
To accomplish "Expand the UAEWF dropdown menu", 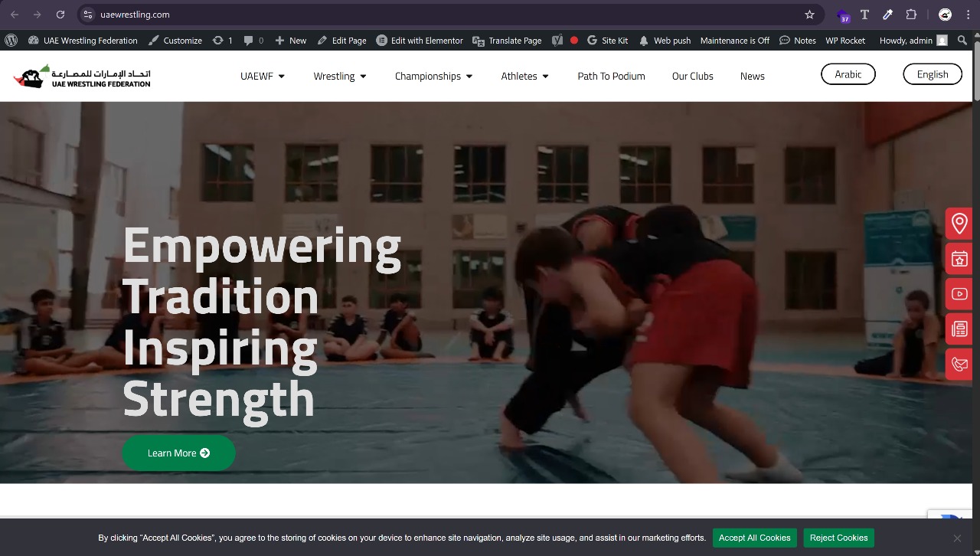I will pos(263,76).
